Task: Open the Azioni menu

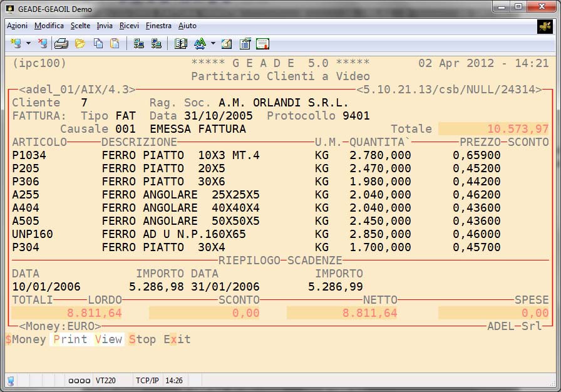Action: pyautogui.click(x=17, y=26)
